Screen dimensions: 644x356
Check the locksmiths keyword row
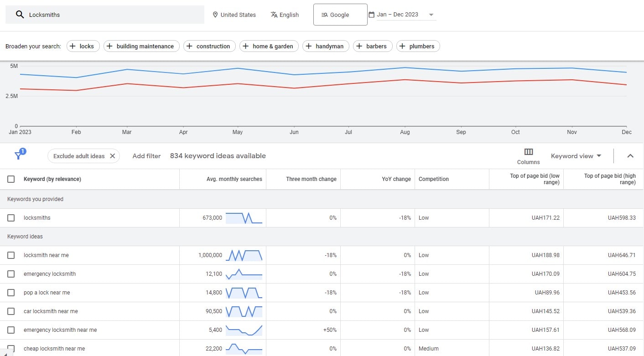tap(11, 218)
